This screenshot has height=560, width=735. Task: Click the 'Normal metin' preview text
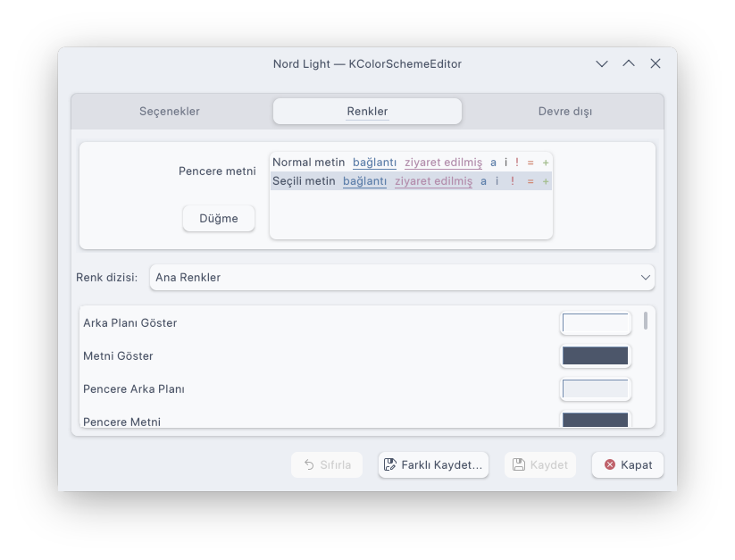(x=308, y=163)
